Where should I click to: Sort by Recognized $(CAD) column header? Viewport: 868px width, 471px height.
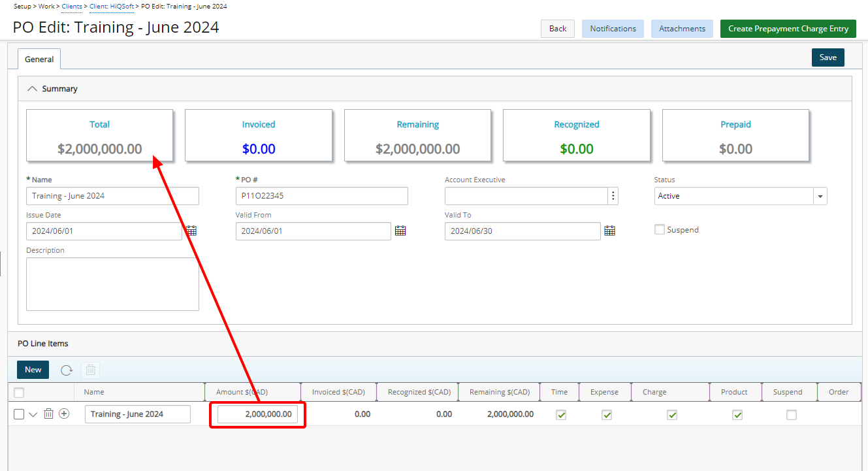[417, 392]
